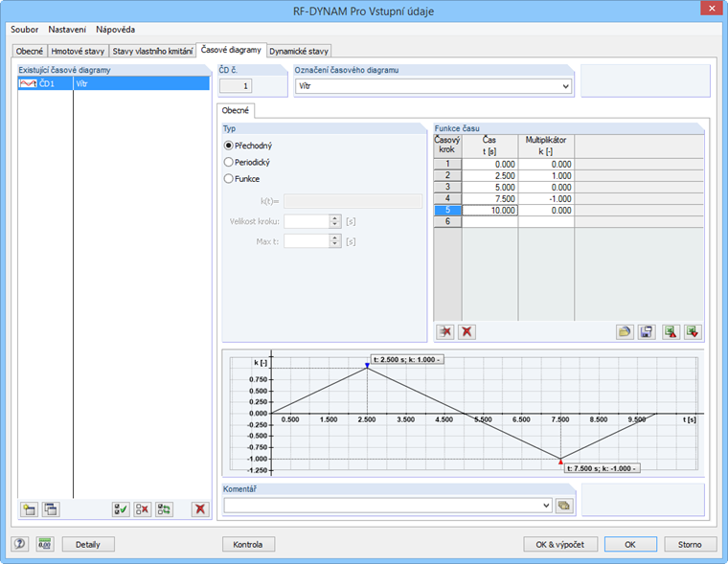Click the OK & výpočet button
728x564 pixels.
560,544
